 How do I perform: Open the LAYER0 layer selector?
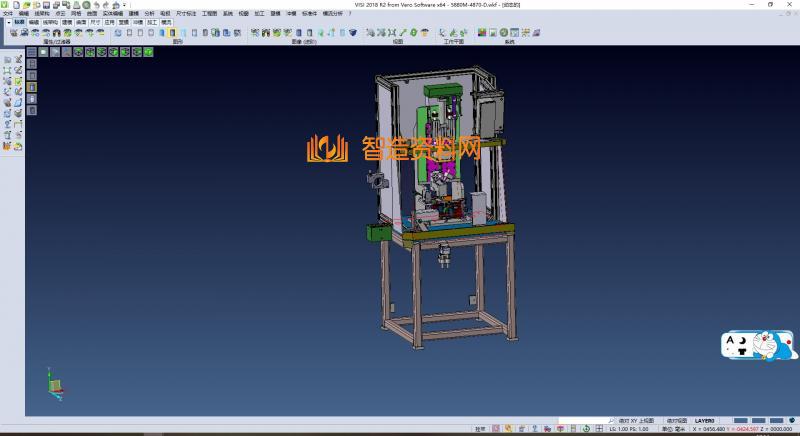(705, 421)
